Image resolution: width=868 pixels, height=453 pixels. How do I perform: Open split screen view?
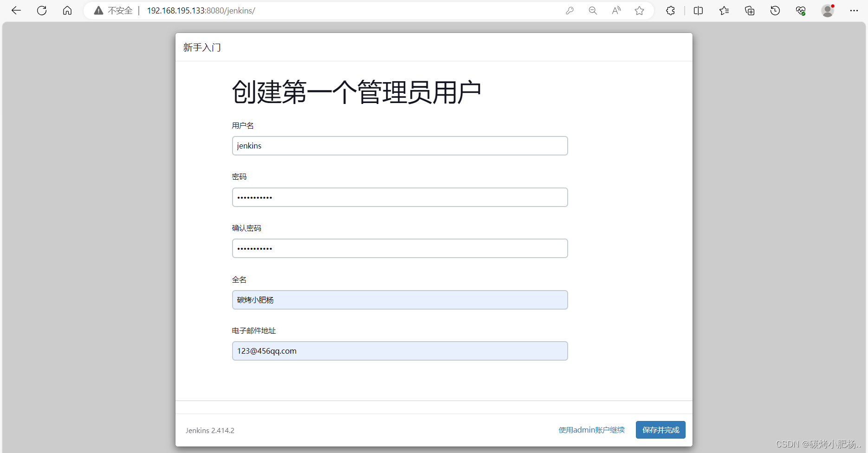tap(698, 10)
